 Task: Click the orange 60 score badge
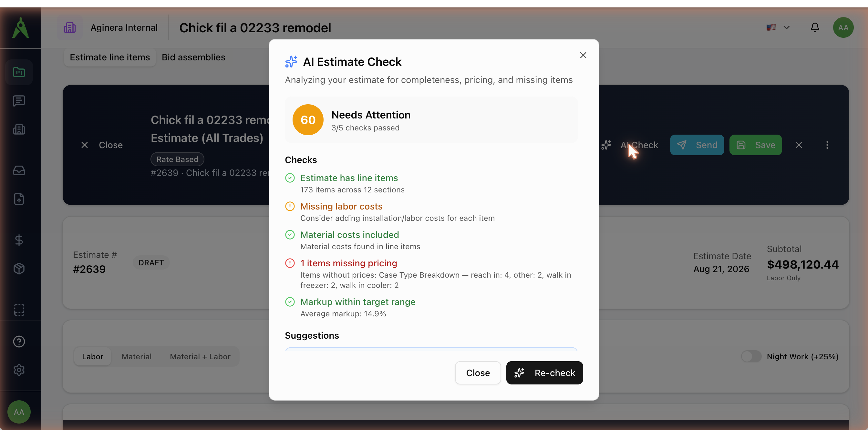click(308, 119)
